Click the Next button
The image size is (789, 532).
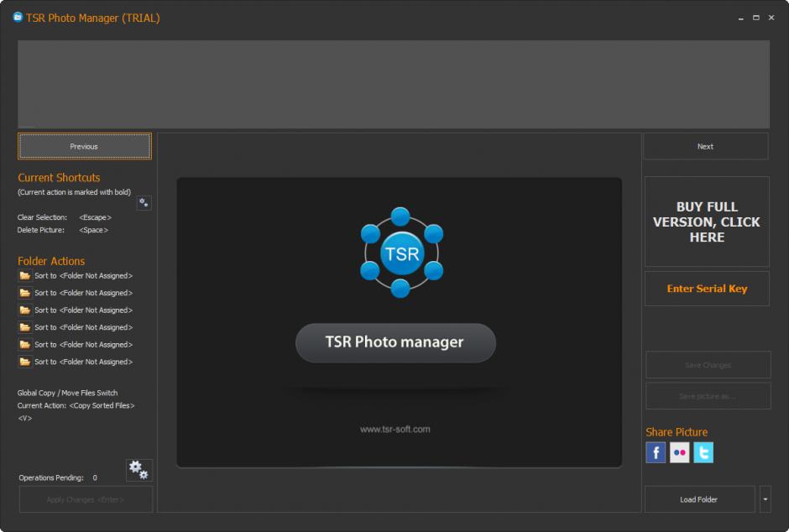coord(705,146)
